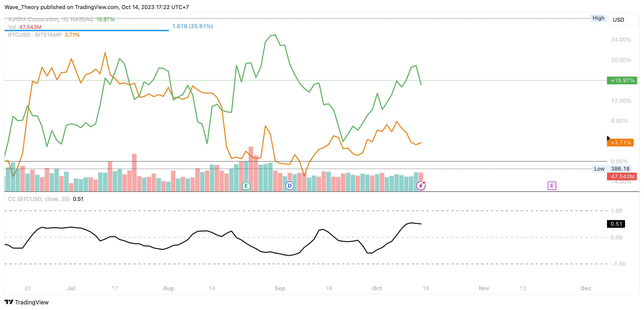Click the blue dividend D marker

pyautogui.click(x=290, y=186)
